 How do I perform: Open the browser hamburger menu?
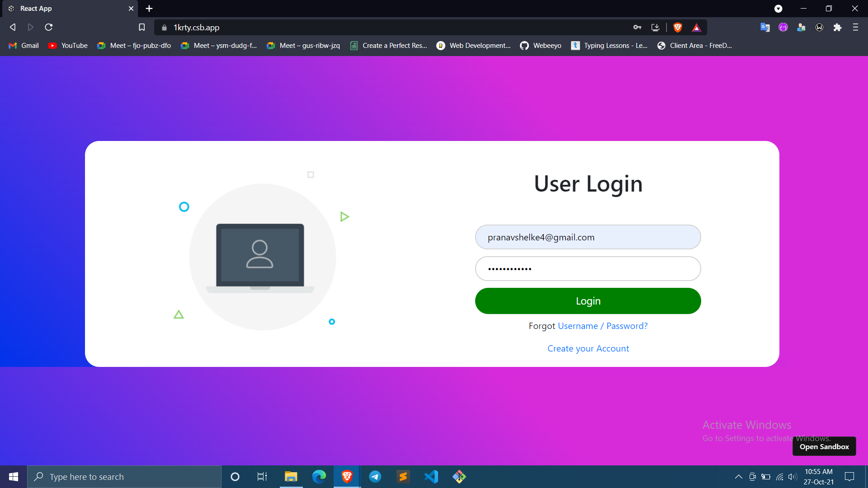coord(855,28)
